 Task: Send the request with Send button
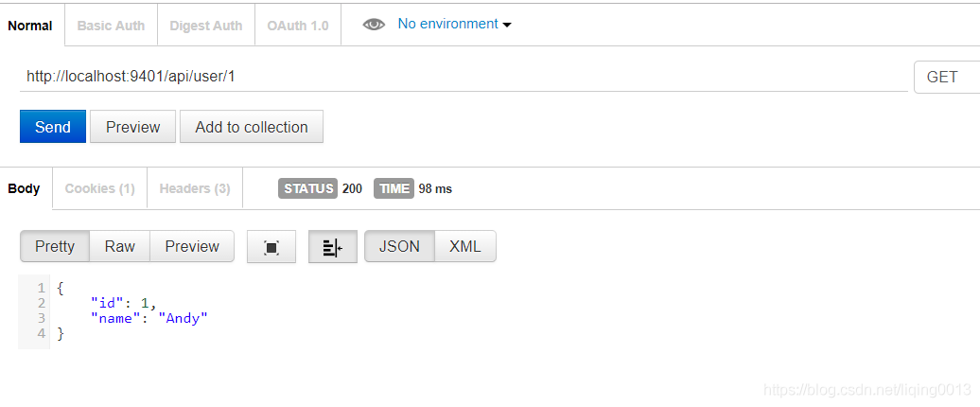(53, 127)
